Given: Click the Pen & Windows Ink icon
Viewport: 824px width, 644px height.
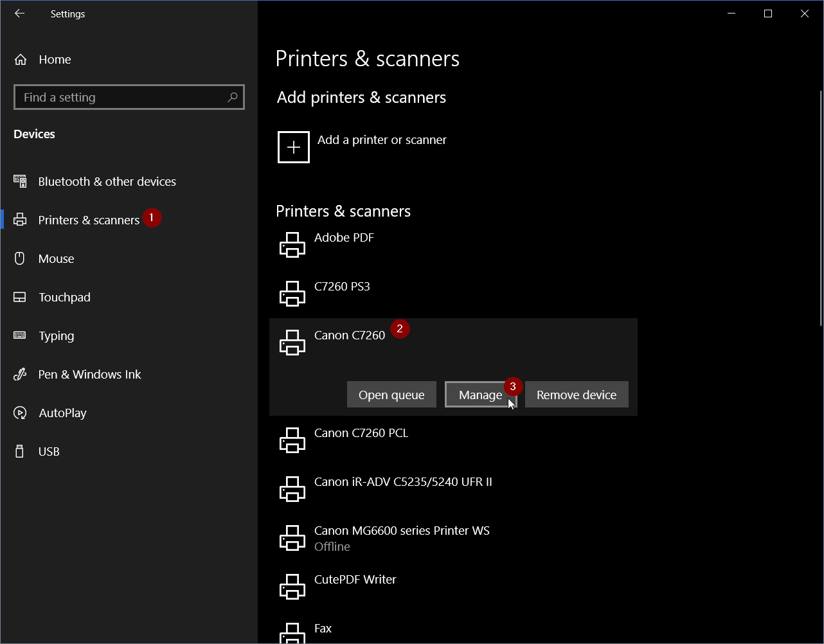Looking at the screenshot, I should pyautogui.click(x=20, y=374).
